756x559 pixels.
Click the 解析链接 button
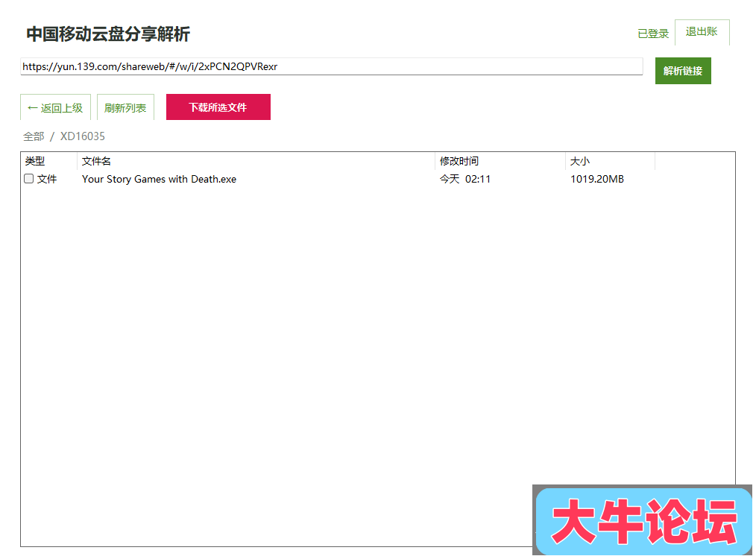pos(683,71)
